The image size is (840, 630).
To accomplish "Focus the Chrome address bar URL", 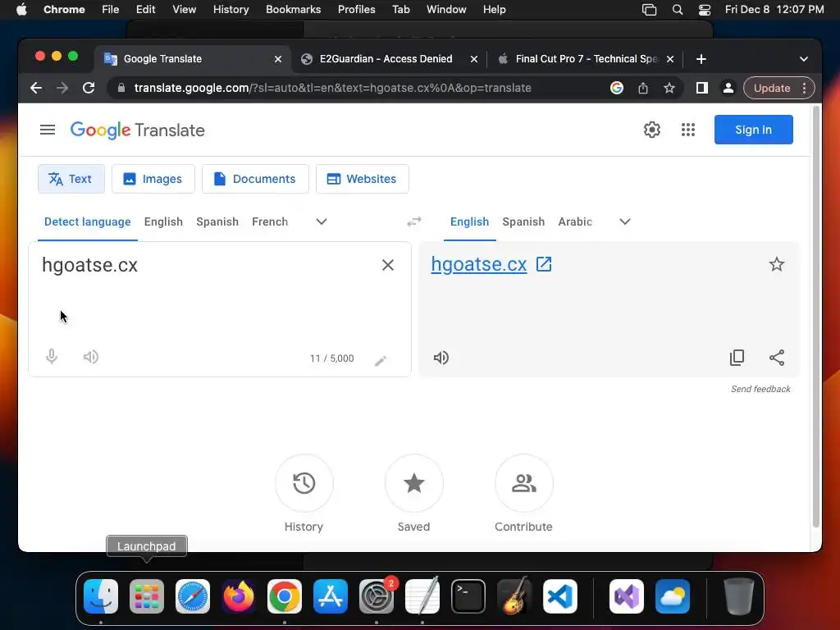I will pos(333,88).
